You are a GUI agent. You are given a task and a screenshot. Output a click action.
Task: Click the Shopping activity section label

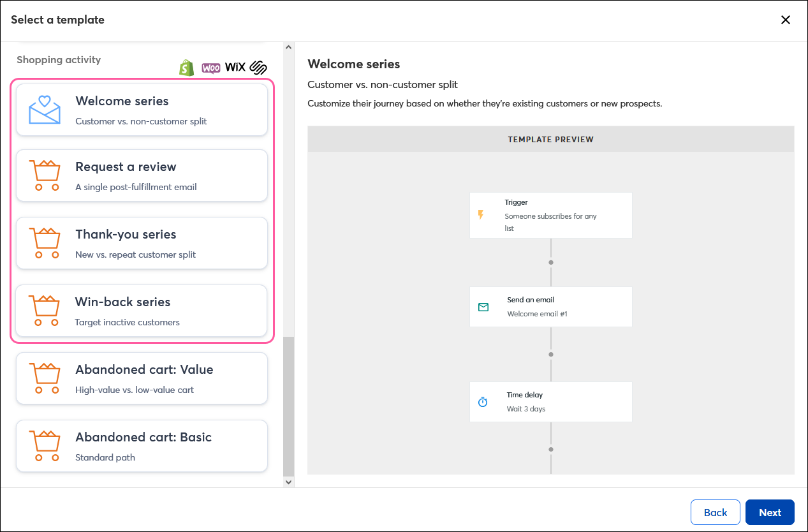[x=59, y=60]
